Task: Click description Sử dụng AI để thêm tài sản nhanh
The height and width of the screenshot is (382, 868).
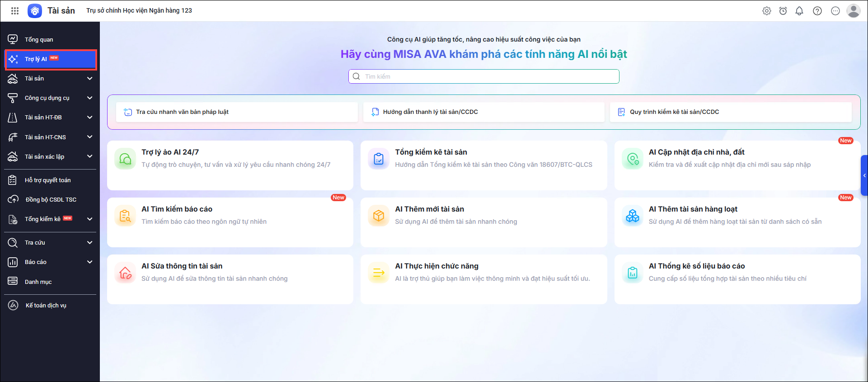Action: pos(456,222)
